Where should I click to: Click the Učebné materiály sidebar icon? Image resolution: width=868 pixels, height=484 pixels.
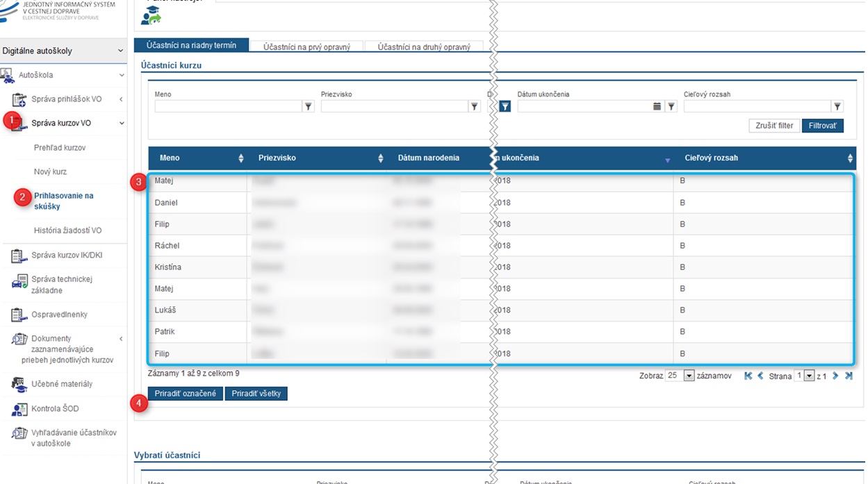19,384
